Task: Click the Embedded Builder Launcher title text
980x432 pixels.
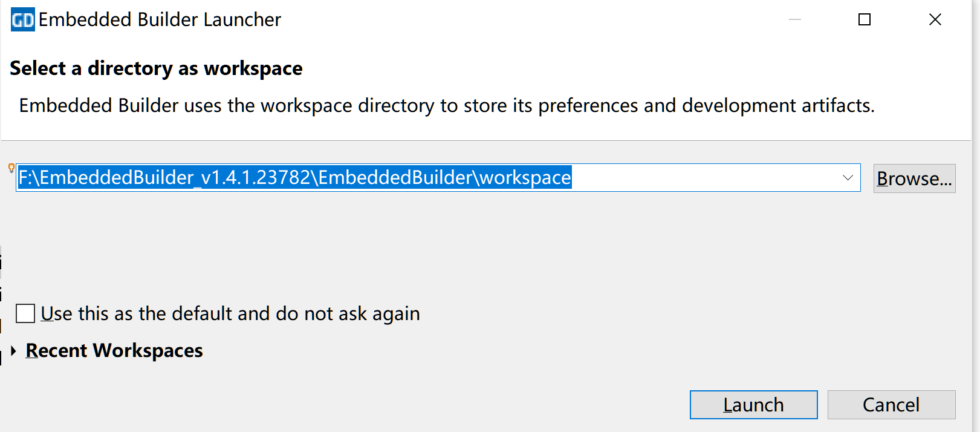Action: [x=160, y=20]
